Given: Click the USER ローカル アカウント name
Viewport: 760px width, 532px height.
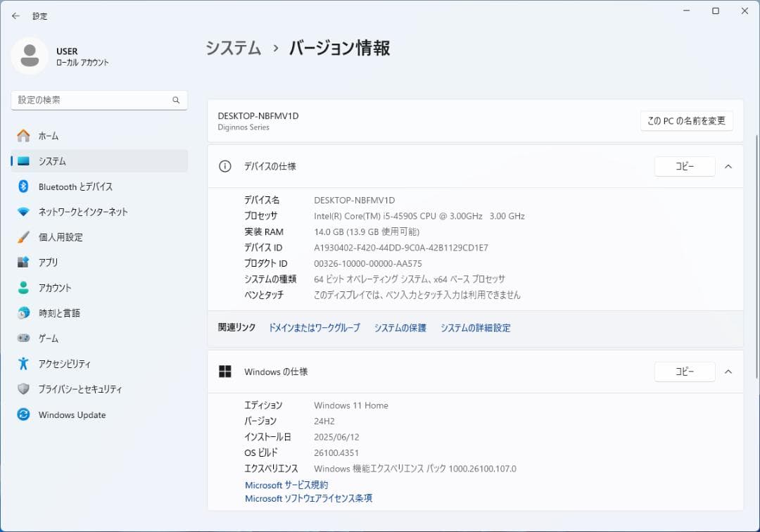Looking at the screenshot, I should click(x=82, y=57).
